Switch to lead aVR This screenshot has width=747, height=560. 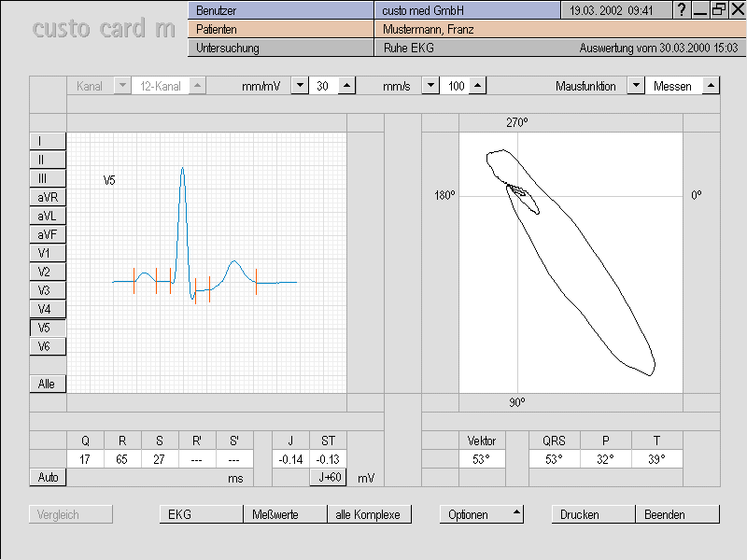pyautogui.click(x=48, y=197)
